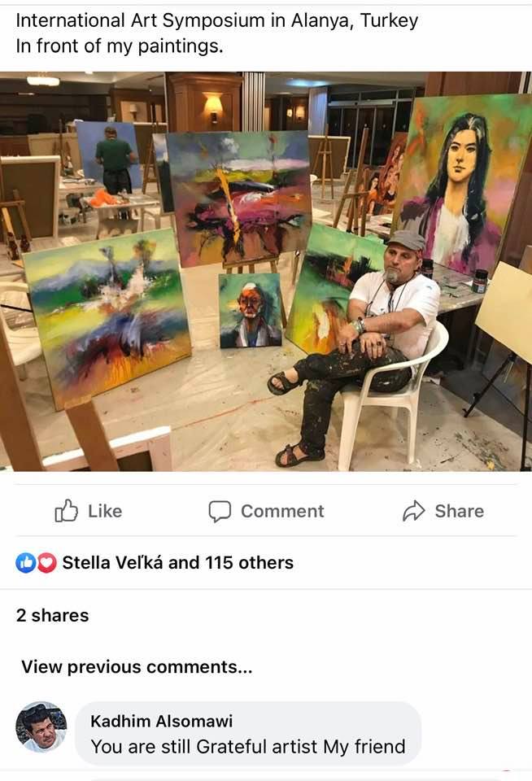Click the Share arrow icon

(413, 511)
